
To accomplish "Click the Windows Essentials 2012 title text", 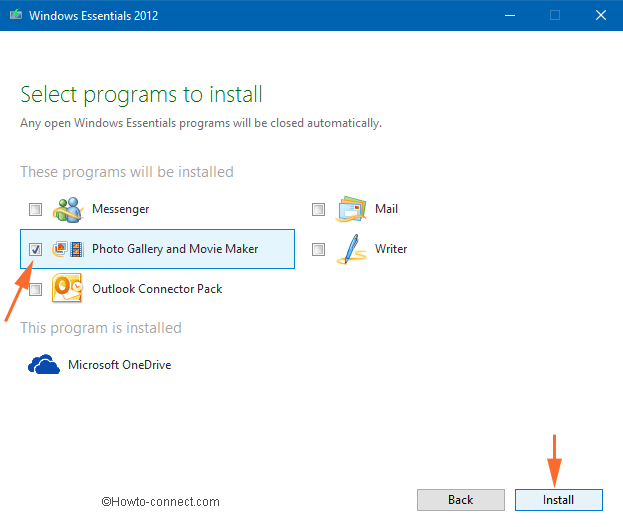I will 93,16.
